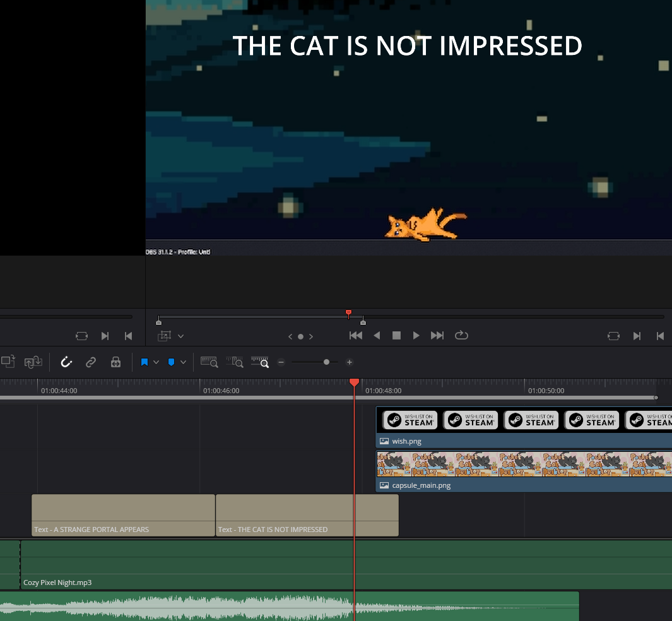The height and width of the screenshot is (621, 672).
Task: Click the timeline zoom in plus button
Action: click(350, 362)
